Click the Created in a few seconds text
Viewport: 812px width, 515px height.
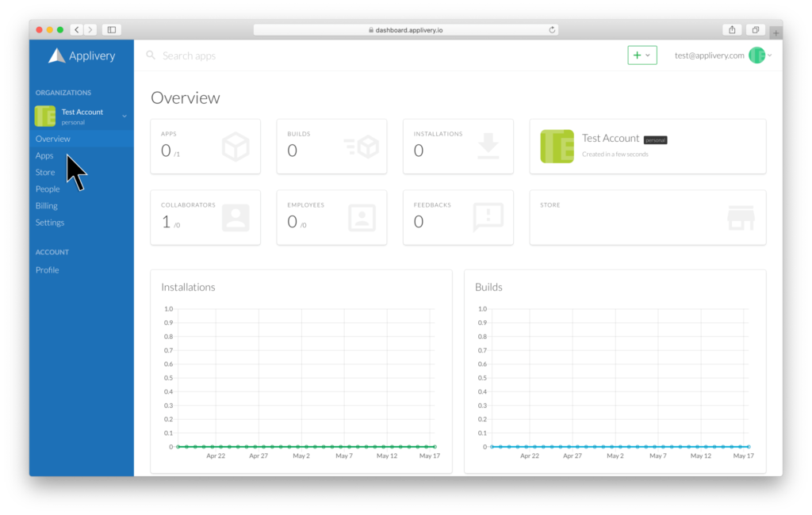615,154
